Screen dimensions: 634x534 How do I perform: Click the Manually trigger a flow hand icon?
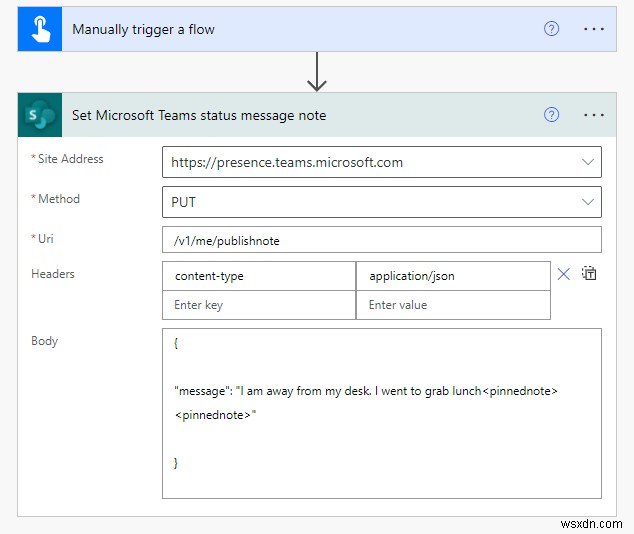(40, 29)
